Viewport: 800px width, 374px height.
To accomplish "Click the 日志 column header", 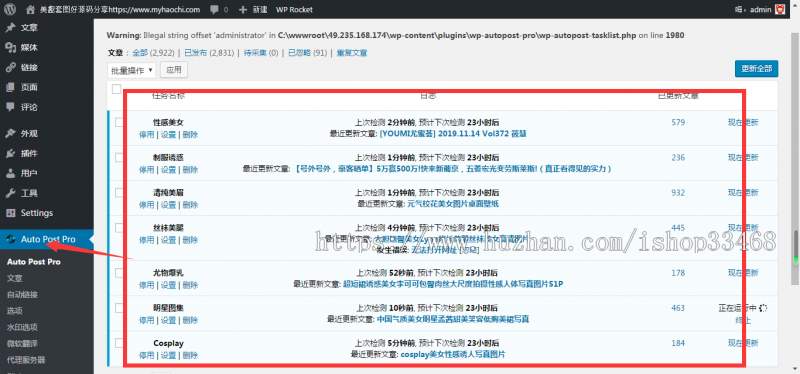I will [x=428, y=95].
